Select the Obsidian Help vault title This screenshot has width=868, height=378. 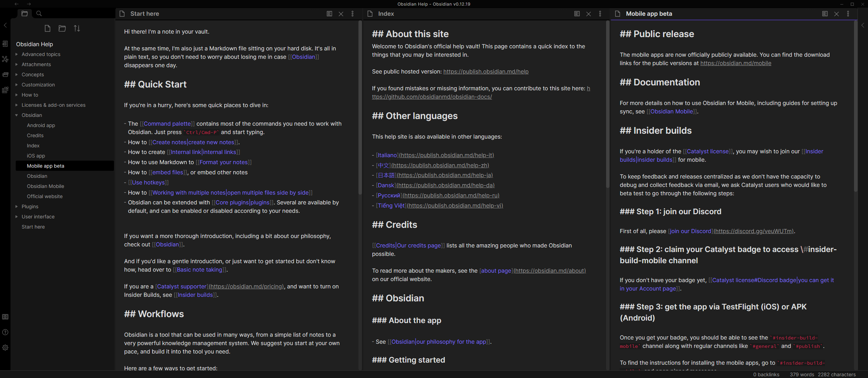pyautogui.click(x=34, y=44)
